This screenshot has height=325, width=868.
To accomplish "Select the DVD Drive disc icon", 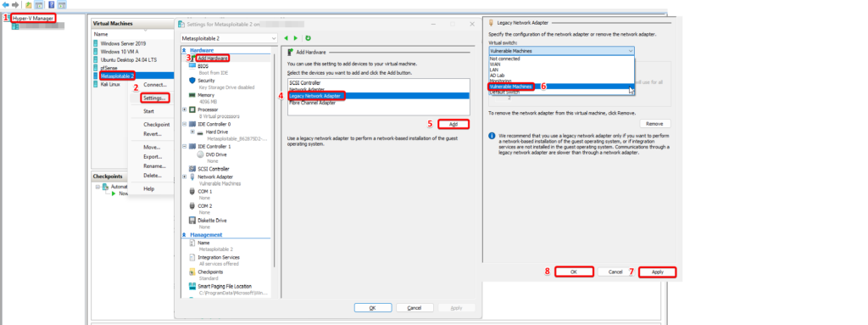I will (200, 154).
